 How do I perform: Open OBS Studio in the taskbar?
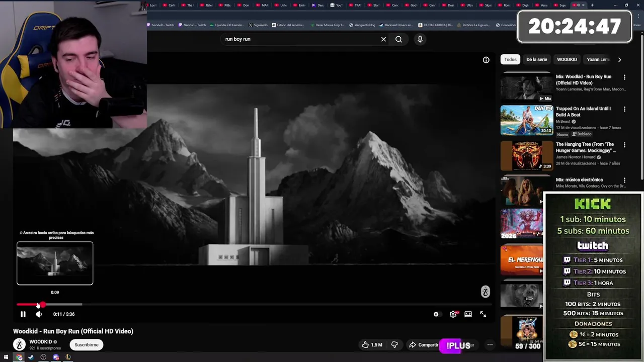coord(43,357)
